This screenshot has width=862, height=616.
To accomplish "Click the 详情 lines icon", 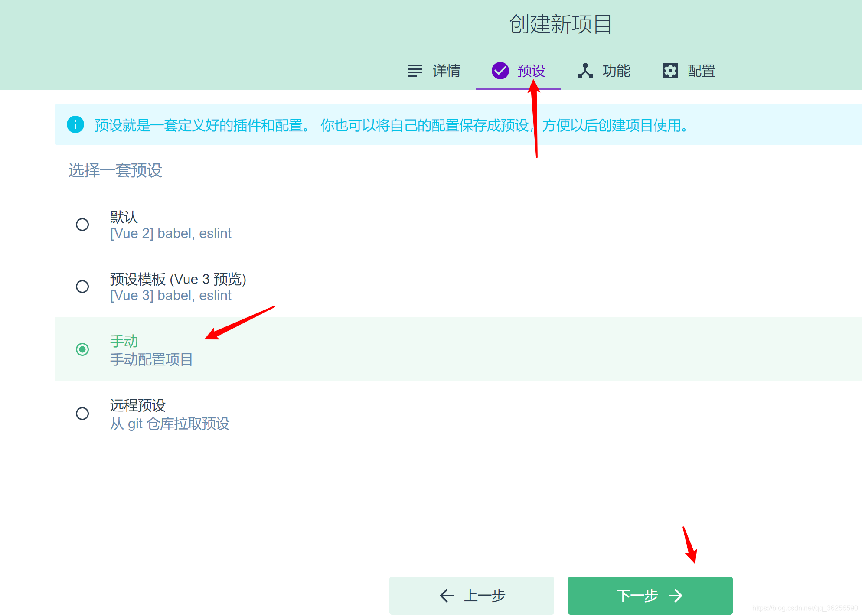I will 415,71.
